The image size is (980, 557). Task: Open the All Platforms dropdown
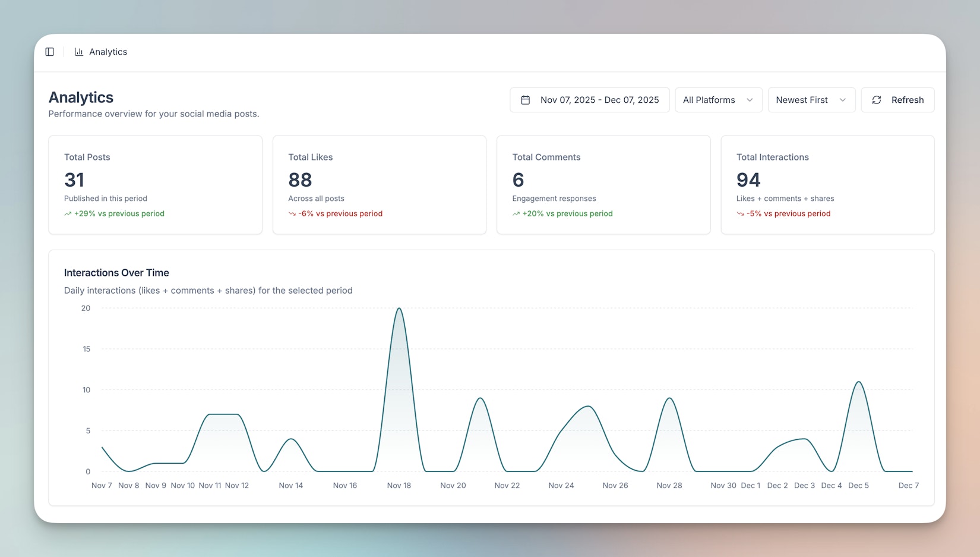[x=718, y=100]
